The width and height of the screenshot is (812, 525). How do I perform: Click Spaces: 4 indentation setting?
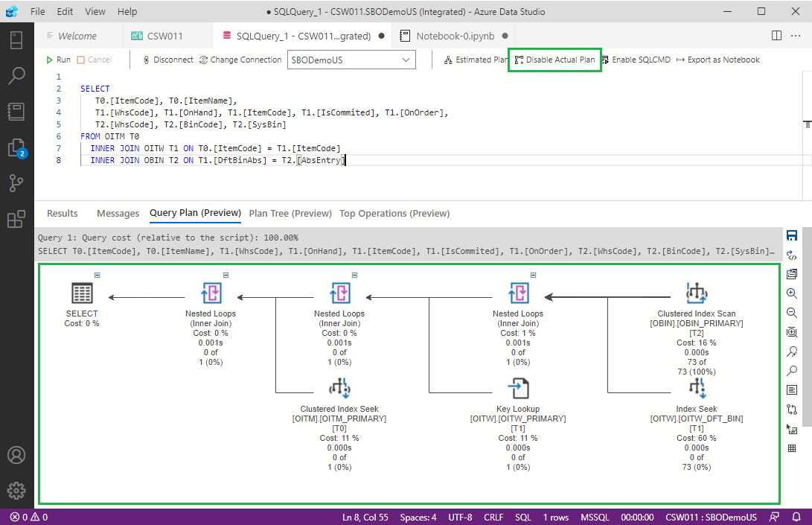pyautogui.click(x=418, y=517)
